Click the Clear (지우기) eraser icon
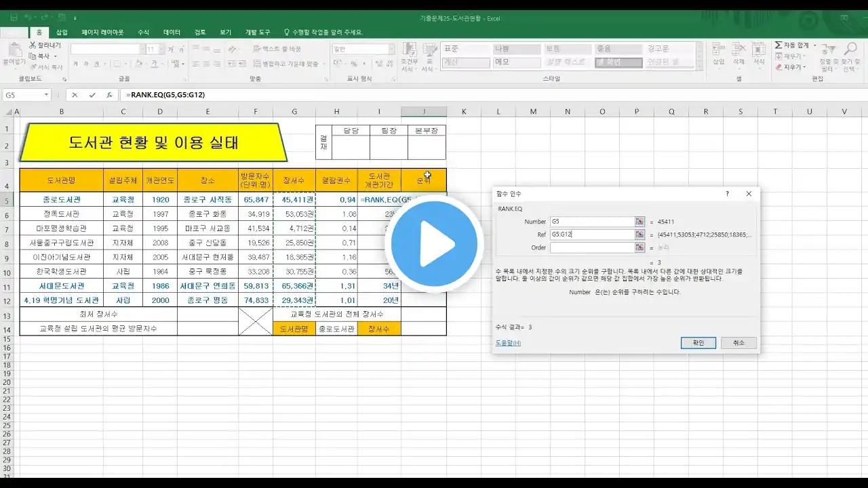Viewport: 868px width, 488px height. tap(779, 67)
